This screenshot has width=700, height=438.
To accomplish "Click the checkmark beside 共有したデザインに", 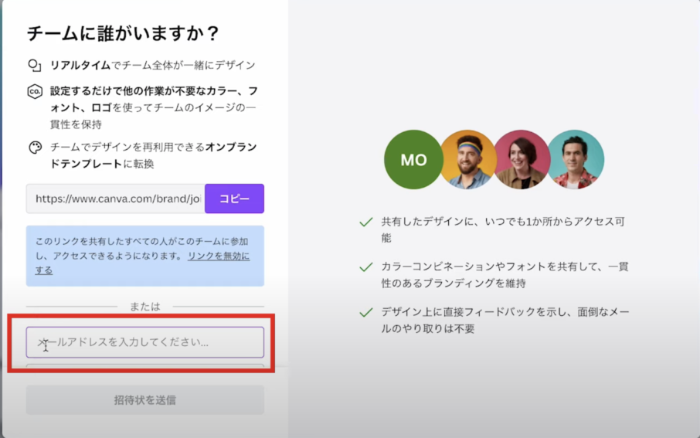I will point(366,222).
